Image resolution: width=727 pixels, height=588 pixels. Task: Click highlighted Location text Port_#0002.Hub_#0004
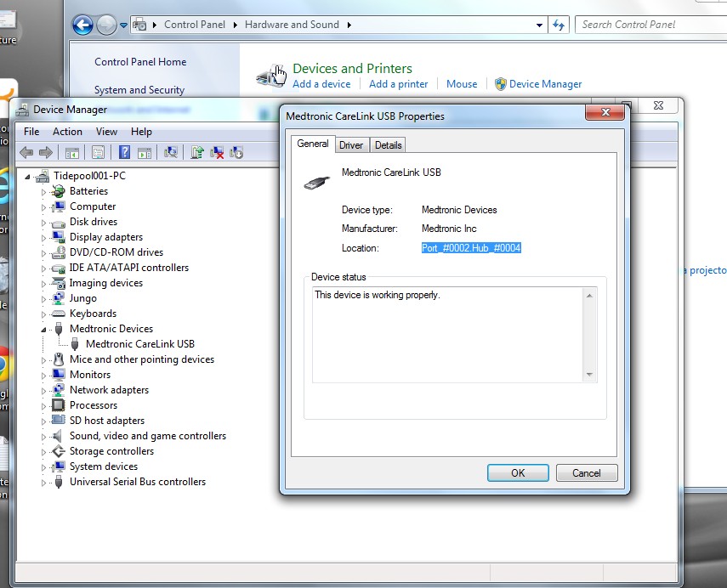(x=471, y=248)
